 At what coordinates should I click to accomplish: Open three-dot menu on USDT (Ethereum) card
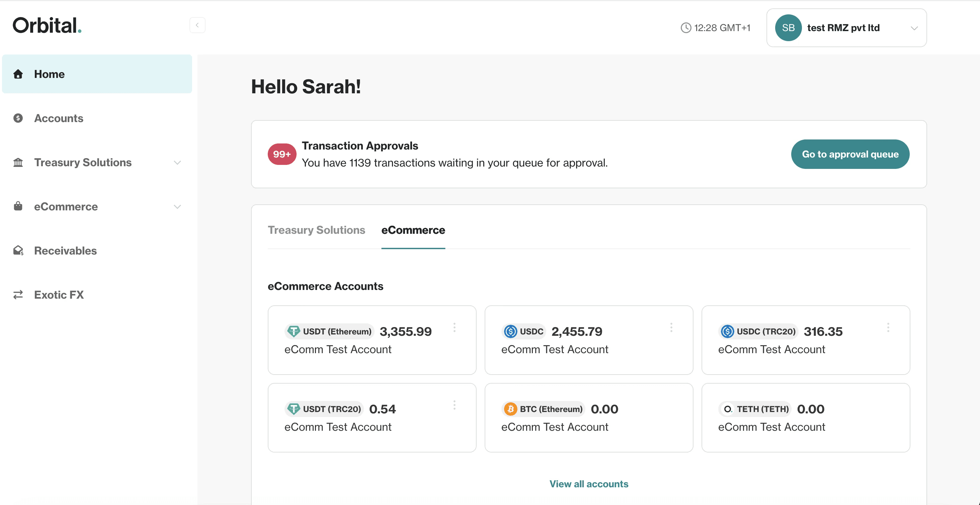click(454, 327)
